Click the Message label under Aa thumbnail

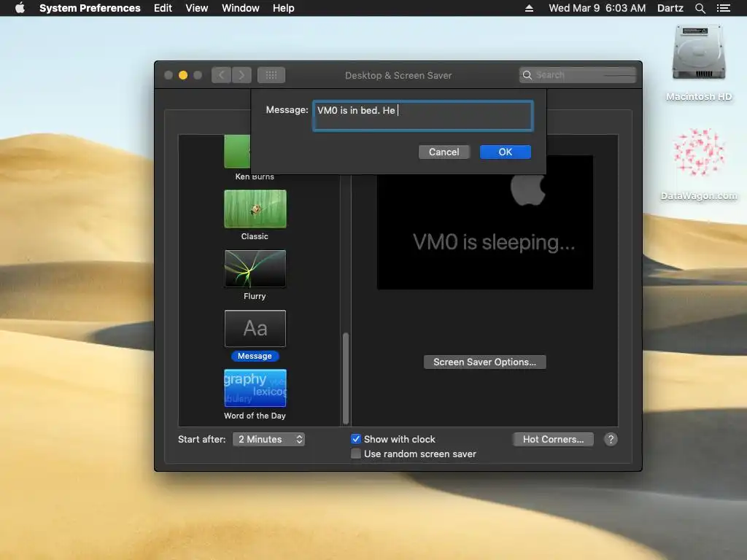[x=255, y=356]
